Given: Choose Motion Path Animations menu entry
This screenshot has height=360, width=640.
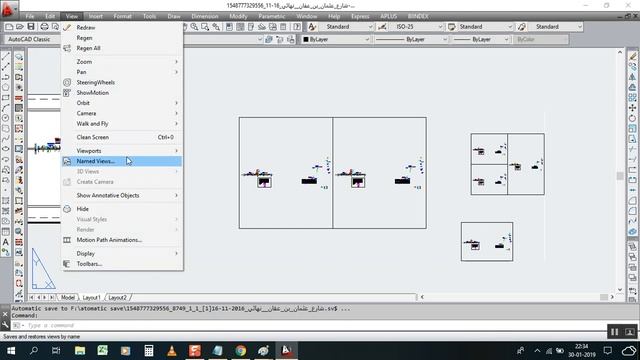Looking at the screenshot, I should point(122,240).
